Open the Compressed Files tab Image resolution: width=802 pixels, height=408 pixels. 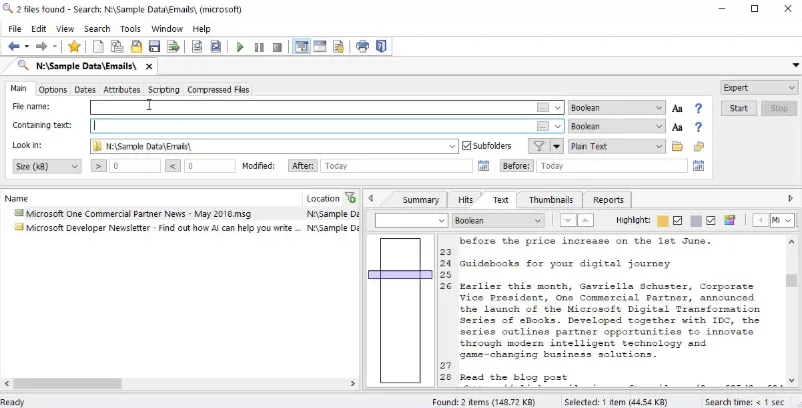click(218, 89)
